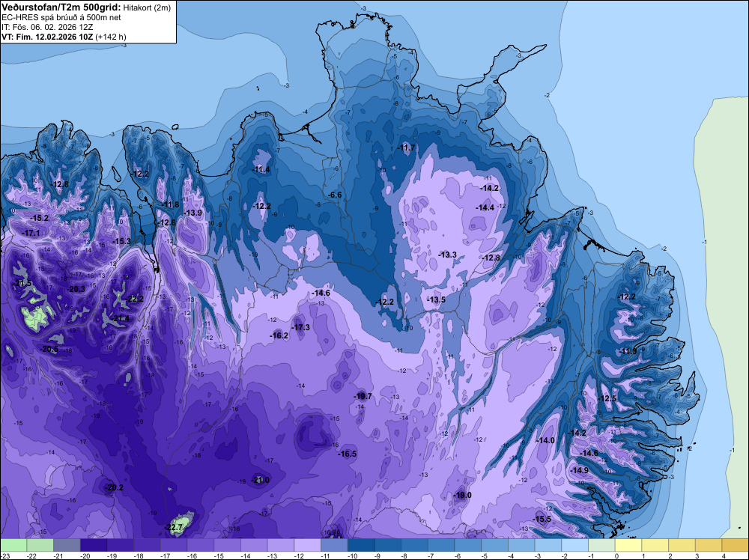The image size is (749, 560).
Task: Click the -20.5 temperature value
Action: pyautogui.click(x=49, y=349)
